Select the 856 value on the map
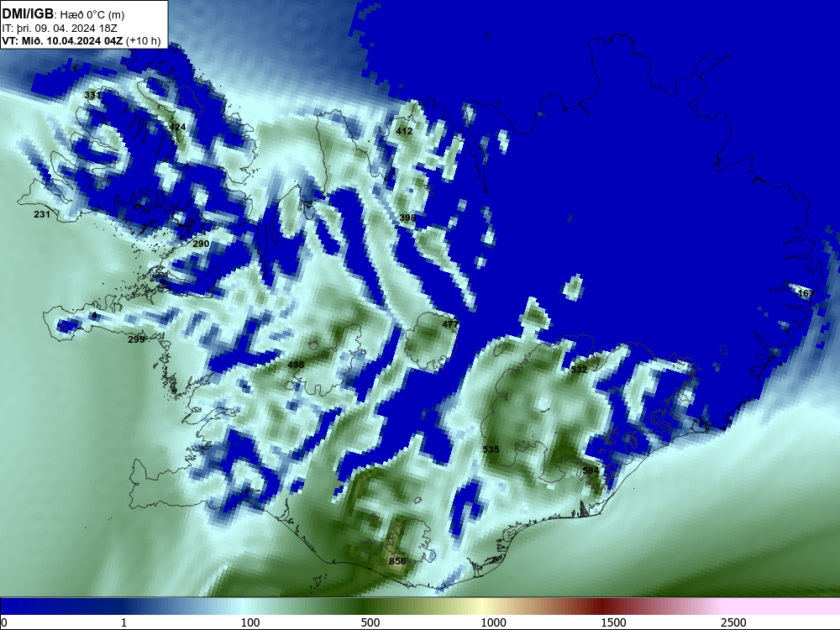Screen dimensions: 840x630 [x=397, y=561]
